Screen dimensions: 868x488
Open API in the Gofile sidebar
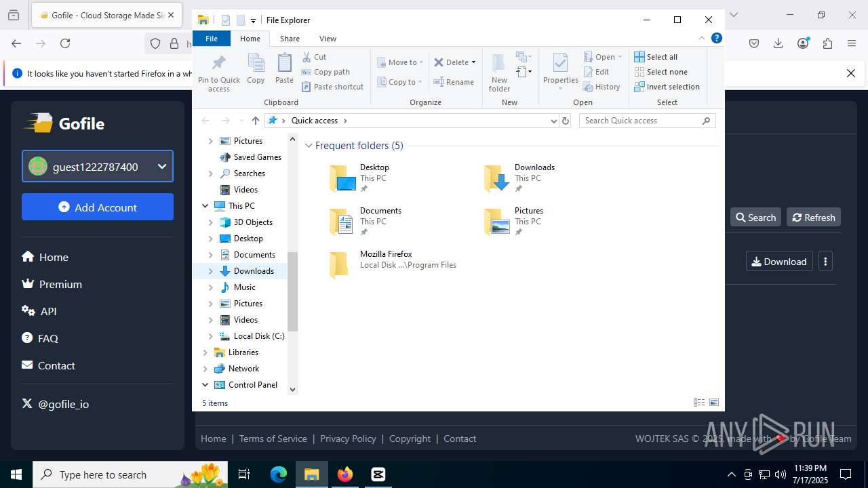39,311
